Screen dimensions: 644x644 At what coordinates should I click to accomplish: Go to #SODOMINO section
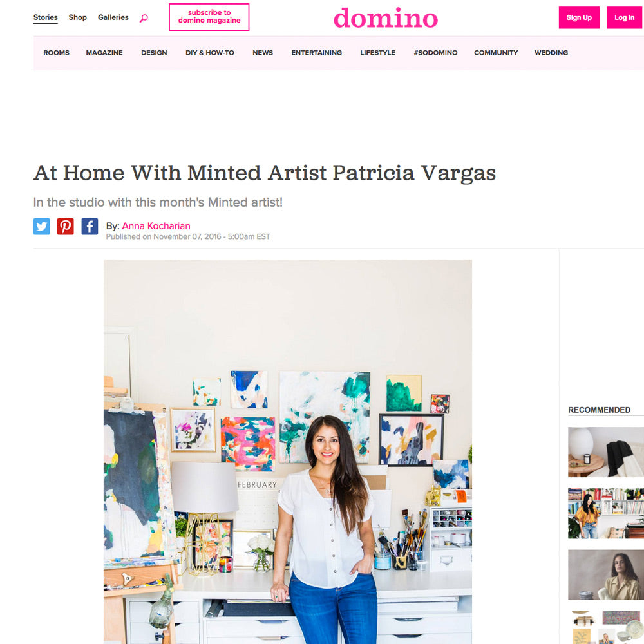tap(435, 53)
